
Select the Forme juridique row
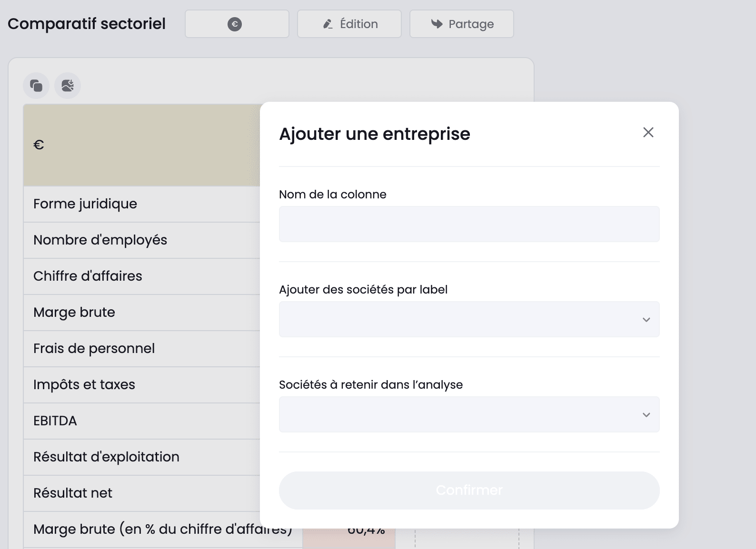coord(142,204)
